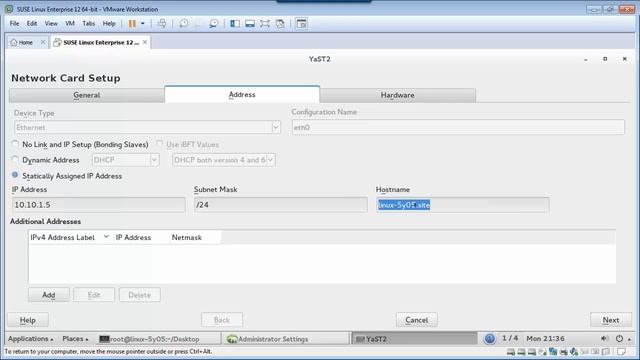Open the snapshot manager toolbar icon

tap(213, 24)
